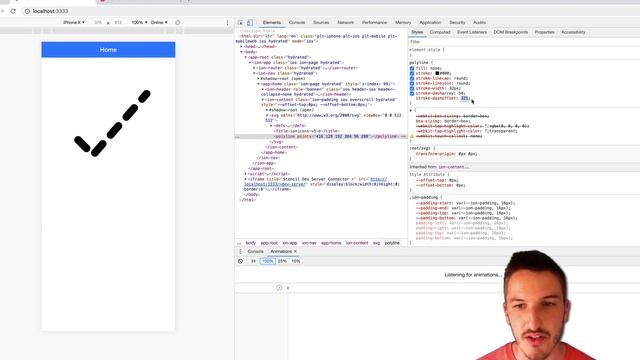Open the Properties tab

(x=544, y=32)
